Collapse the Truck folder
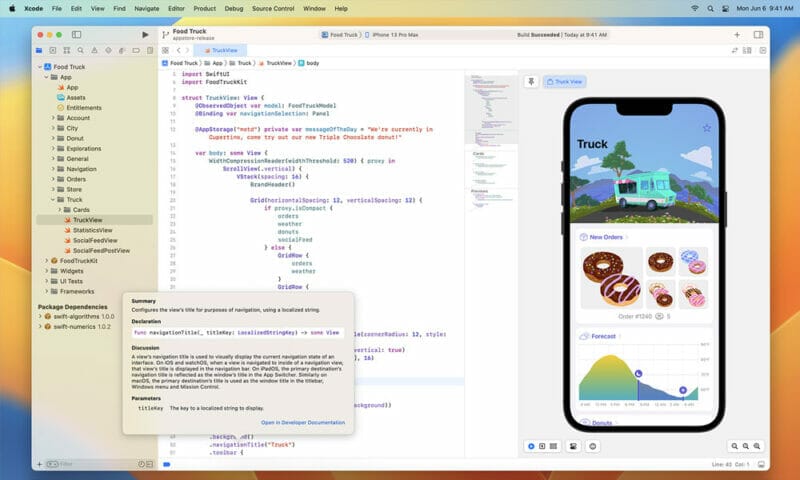This screenshot has height=480, width=800. [x=56, y=199]
